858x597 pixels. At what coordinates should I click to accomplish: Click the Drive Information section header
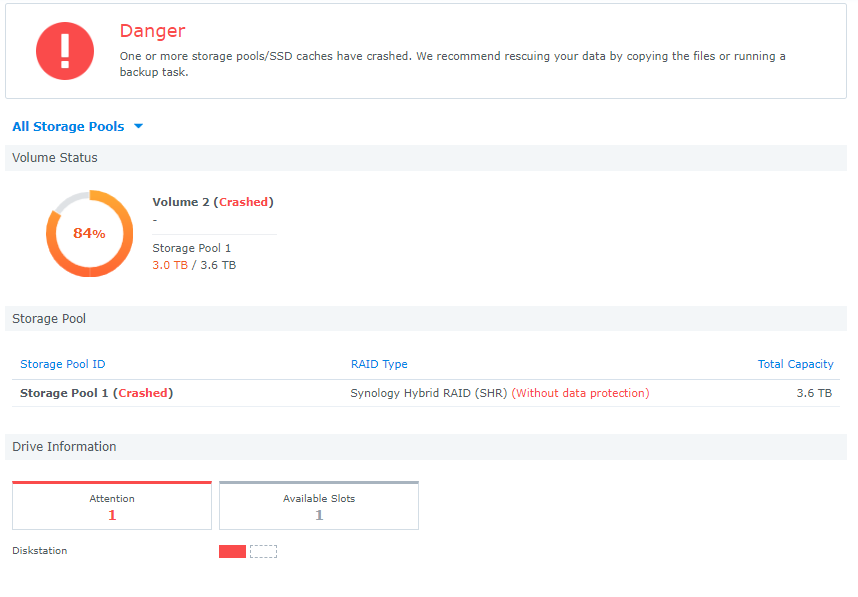[x=64, y=446]
